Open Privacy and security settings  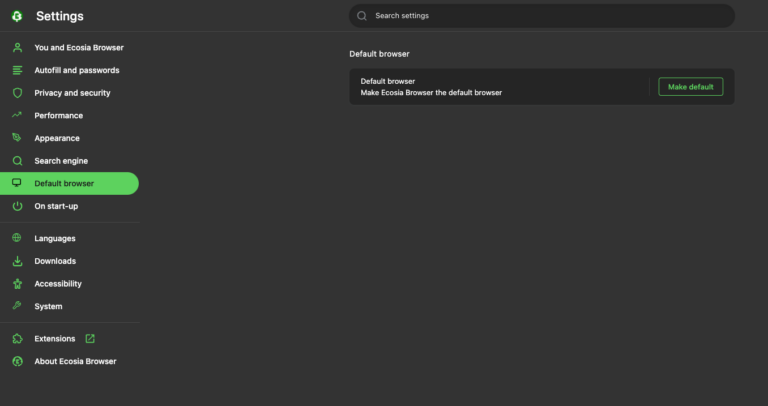click(x=70, y=93)
